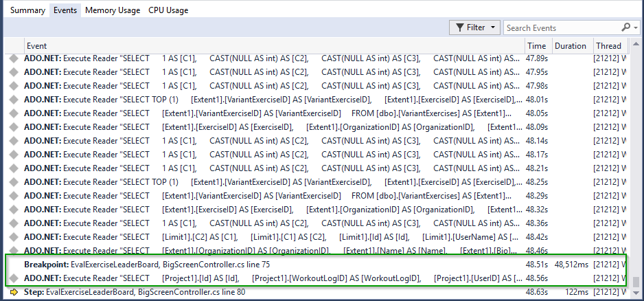Sort by the Time column header
Image resolution: width=644 pixels, height=301 pixels.
pos(537,45)
